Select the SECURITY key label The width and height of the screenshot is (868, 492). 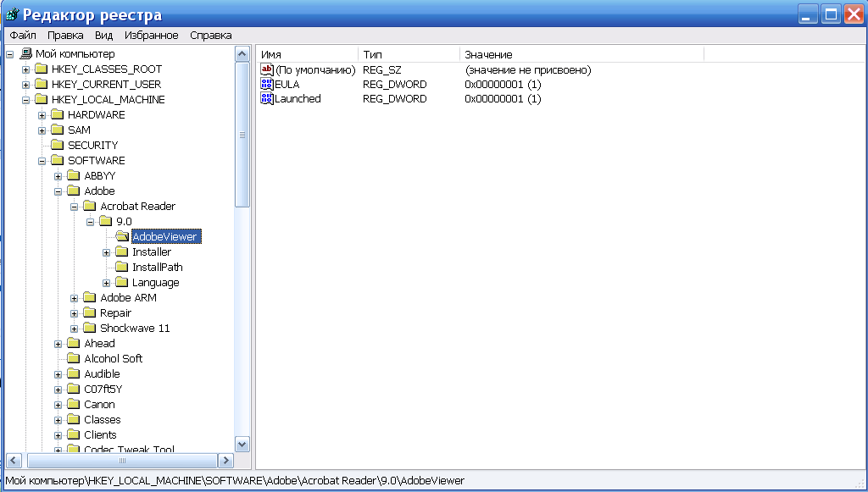coord(93,146)
